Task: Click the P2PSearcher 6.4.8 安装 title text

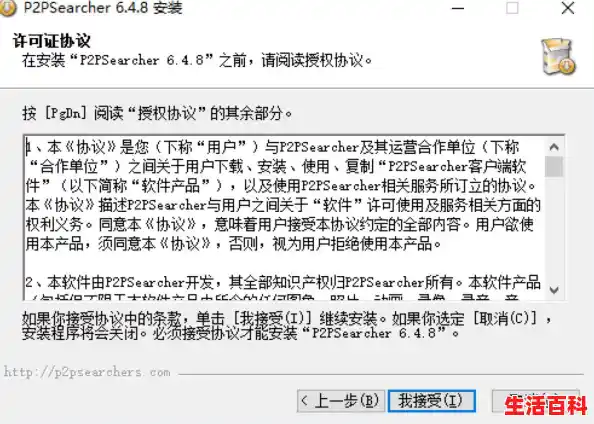Action: [103, 8]
